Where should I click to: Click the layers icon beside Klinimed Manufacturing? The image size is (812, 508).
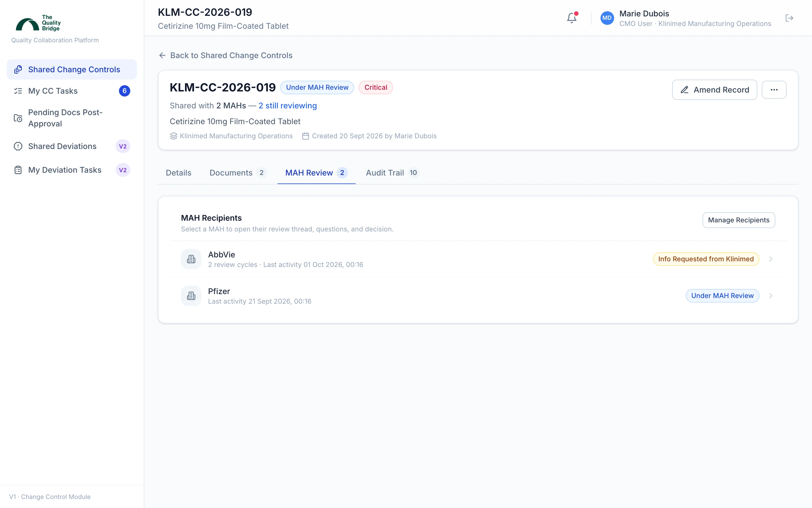click(173, 136)
